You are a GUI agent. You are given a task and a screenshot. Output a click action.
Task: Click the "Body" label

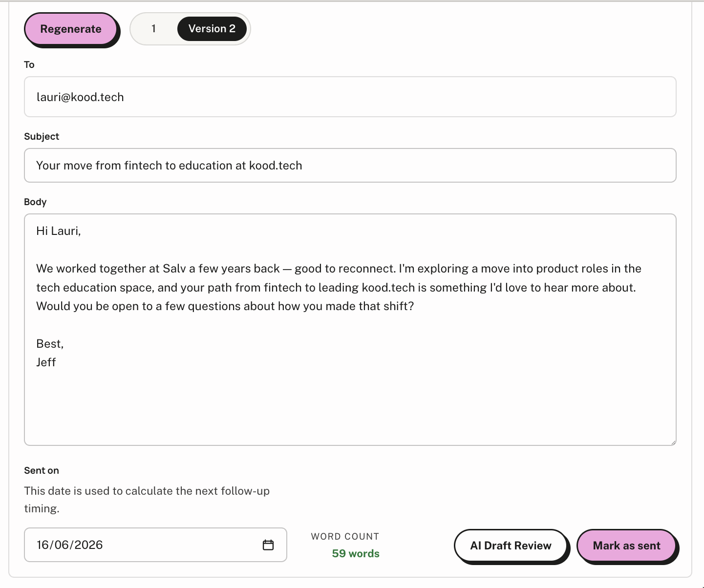[x=35, y=202]
